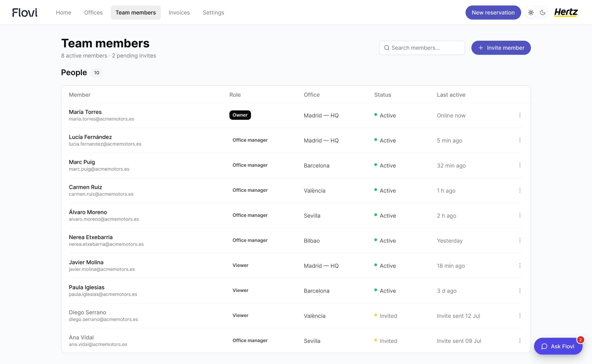Open actions menu for Javier Molina
Screen dimensions: 592x364
[520, 265]
